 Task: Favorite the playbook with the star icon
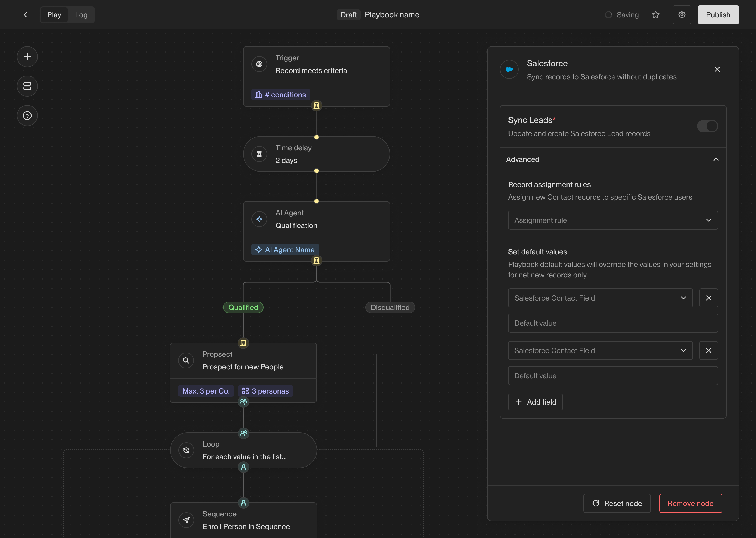(x=655, y=15)
